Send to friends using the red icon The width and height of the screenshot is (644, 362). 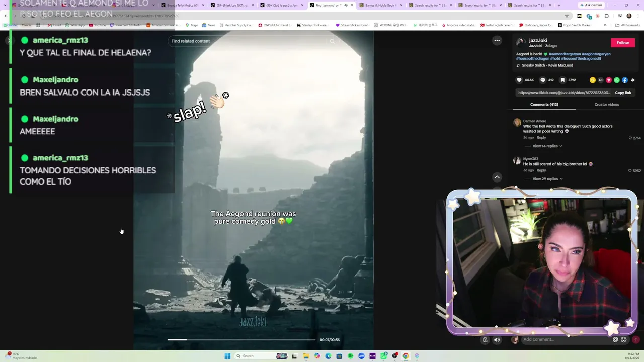pyautogui.click(x=609, y=80)
